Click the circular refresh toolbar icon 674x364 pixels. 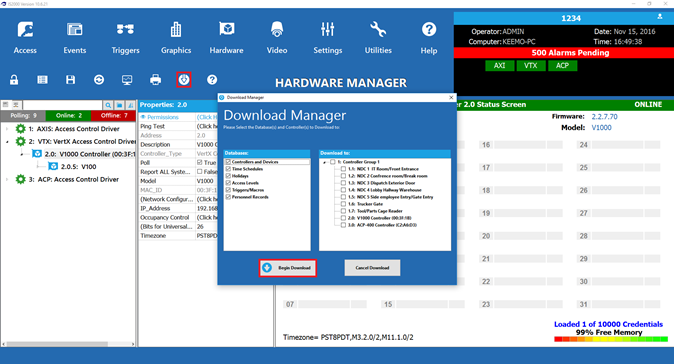pyautogui.click(x=99, y=80)
